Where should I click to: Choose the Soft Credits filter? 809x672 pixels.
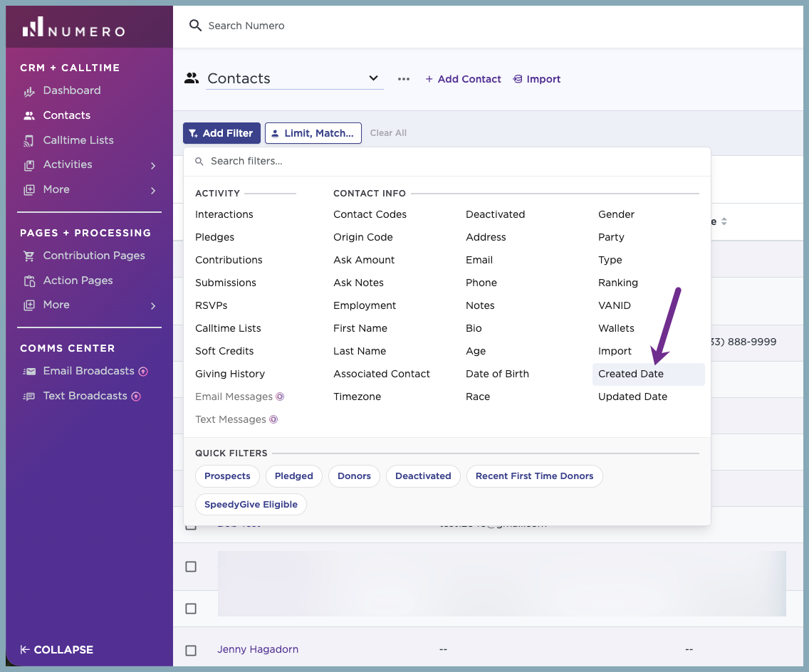tap(224, 351)
